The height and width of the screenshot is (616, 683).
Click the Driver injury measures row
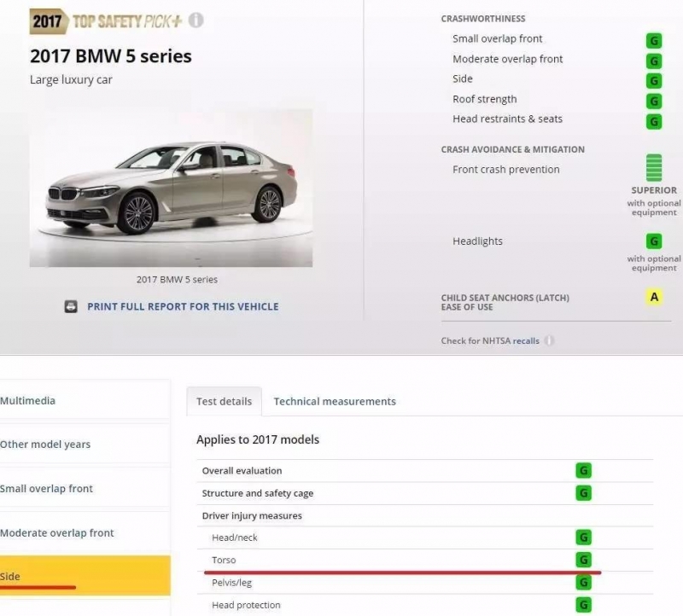click(x=424, y=516)
